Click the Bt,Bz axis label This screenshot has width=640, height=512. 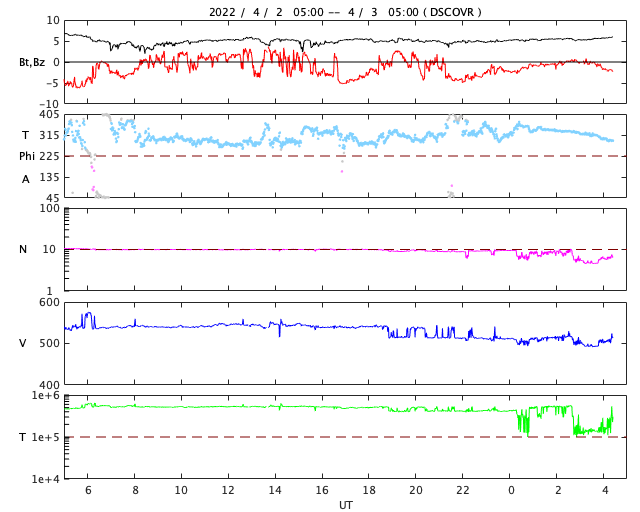coord(32,62)
